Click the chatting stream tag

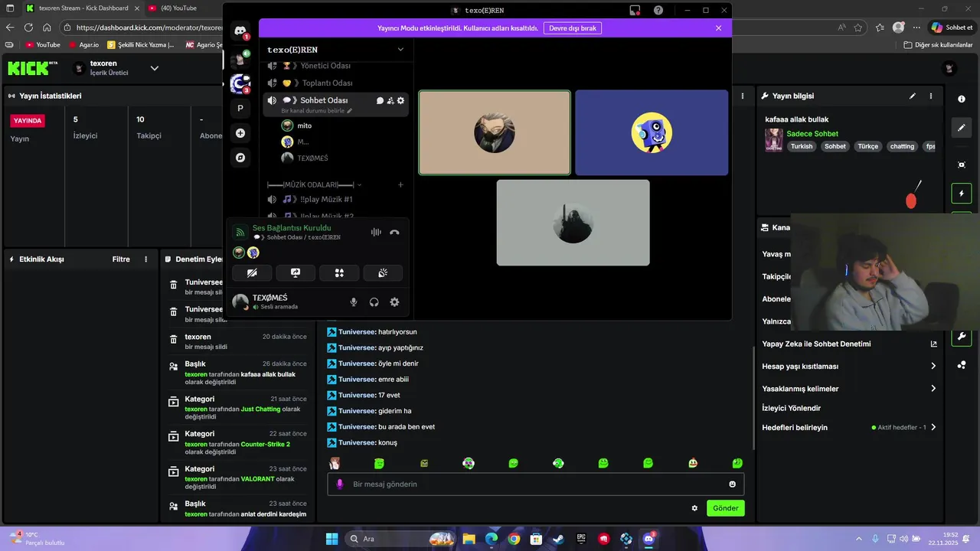902,146
